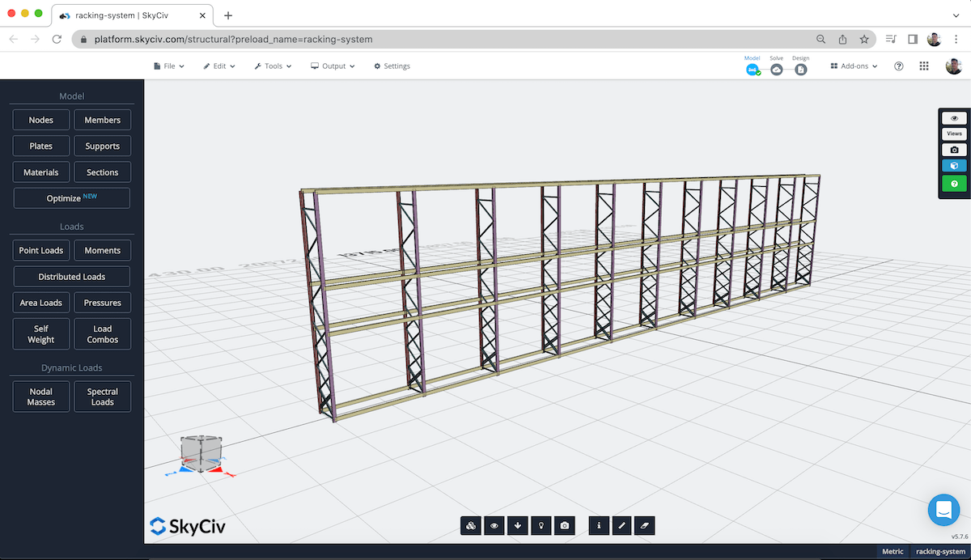Switch to the racking-system browser tab
This screenshot has height=560, width=971.
pos(129,15)
